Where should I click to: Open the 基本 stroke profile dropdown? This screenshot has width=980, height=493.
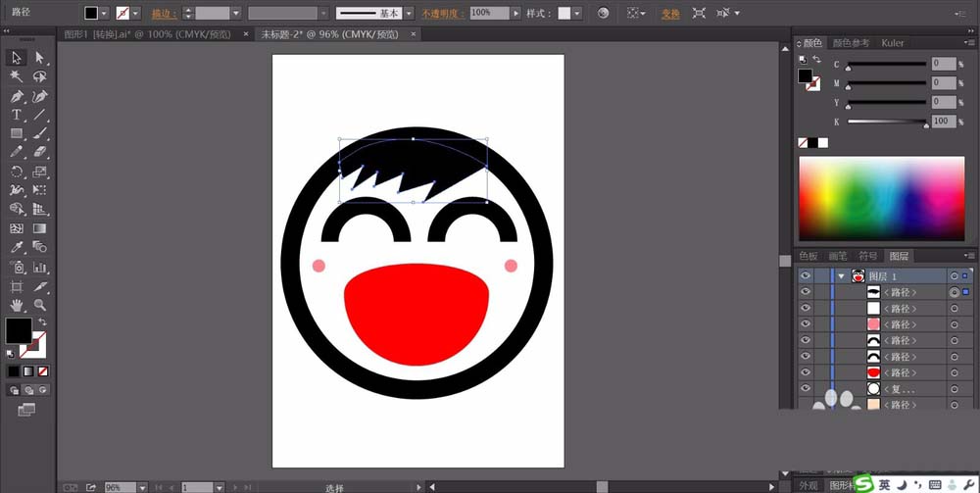coord(411,14)
